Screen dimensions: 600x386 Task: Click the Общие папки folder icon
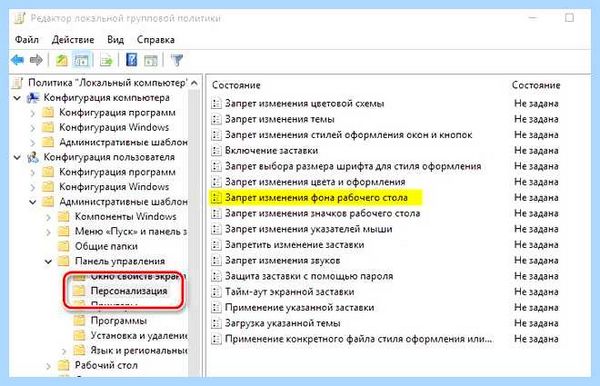(x=64, y=246)
